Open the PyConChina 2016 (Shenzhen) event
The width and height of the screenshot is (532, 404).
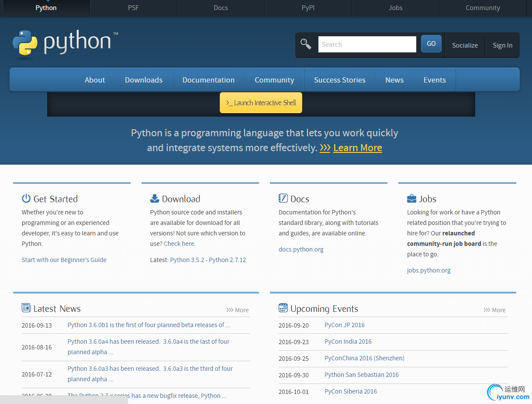point(364,358)
